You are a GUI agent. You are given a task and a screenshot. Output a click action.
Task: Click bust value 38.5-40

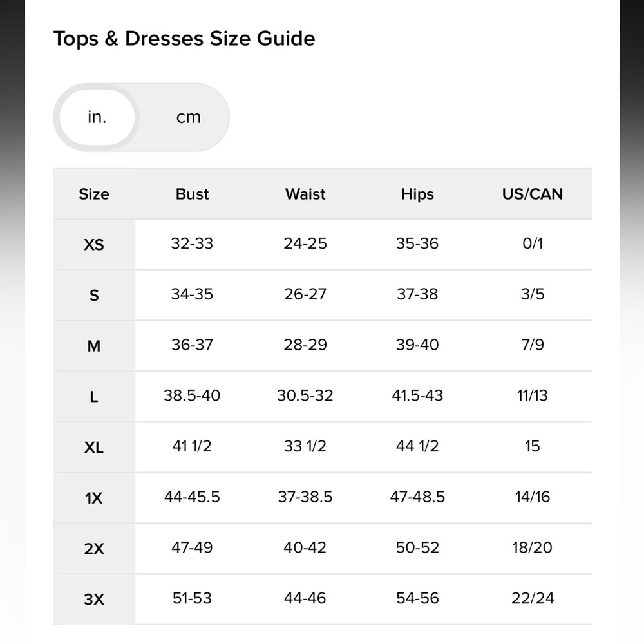point(192,395)
